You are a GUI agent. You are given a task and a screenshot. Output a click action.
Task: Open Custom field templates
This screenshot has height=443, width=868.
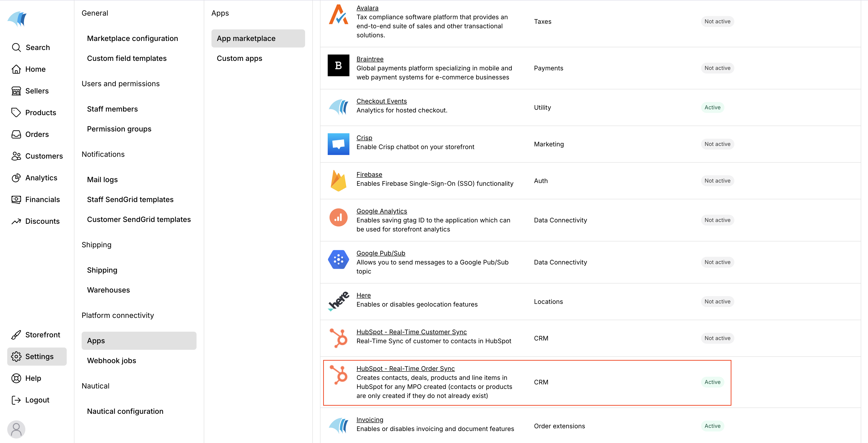(127, 58)
